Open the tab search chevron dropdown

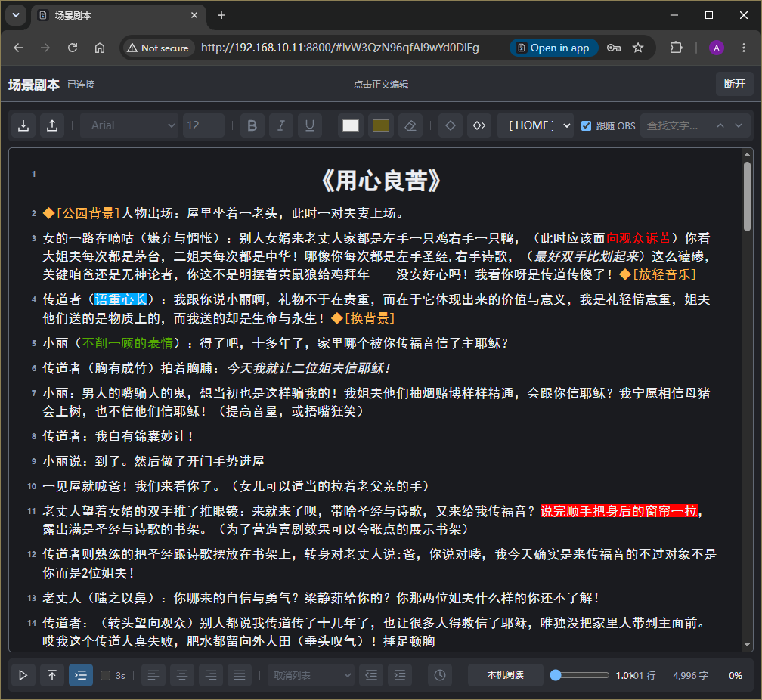pos(16,15)
